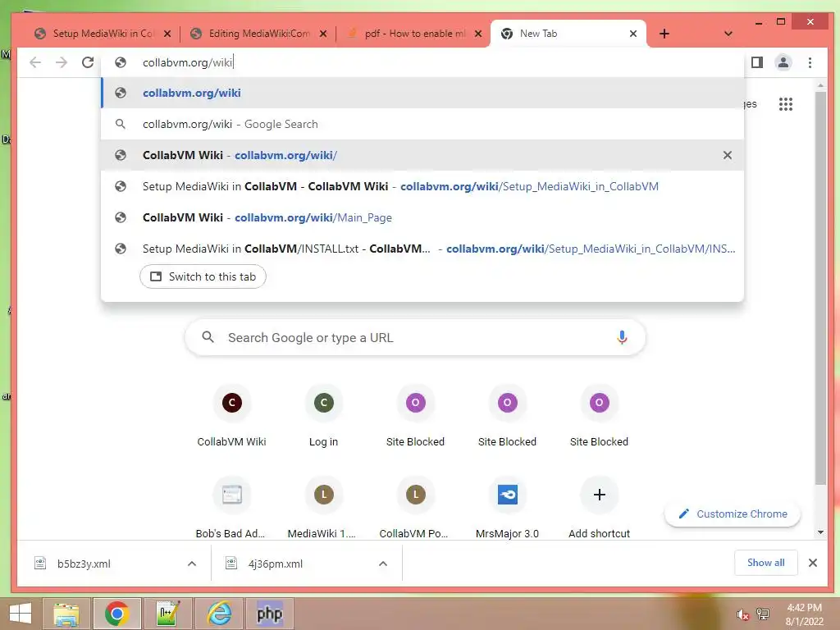
Task: Open the taskbar clock showing 4:42 PM
Action: tap(804, 614)
